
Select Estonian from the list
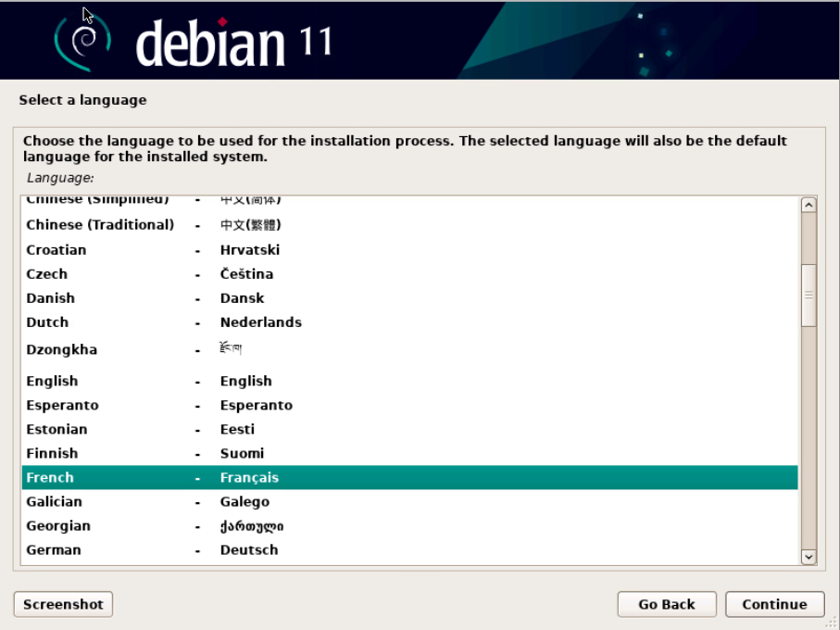click(x=56, y=429)
